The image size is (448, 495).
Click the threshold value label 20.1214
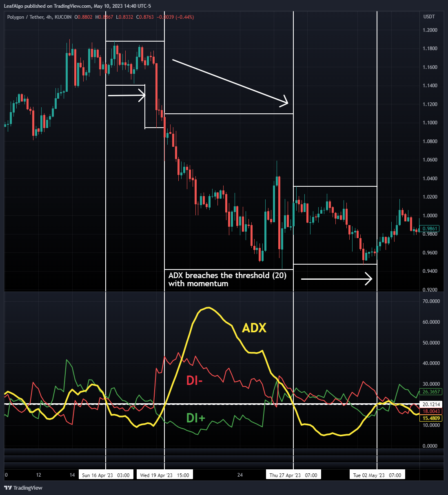(431, 404)
